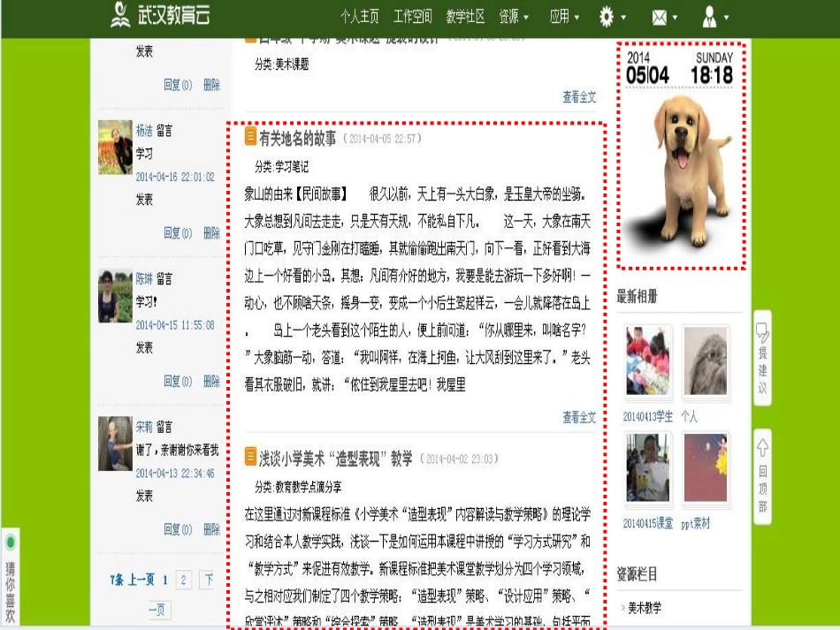Go to page 2 of the messages
Viewport: 840px width, 630px height.
184,581
